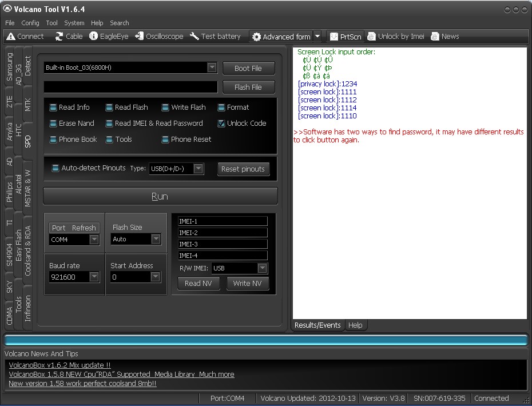Click the Cable swap arrows icon
The image size is (532, 406).
coord(59,36)
